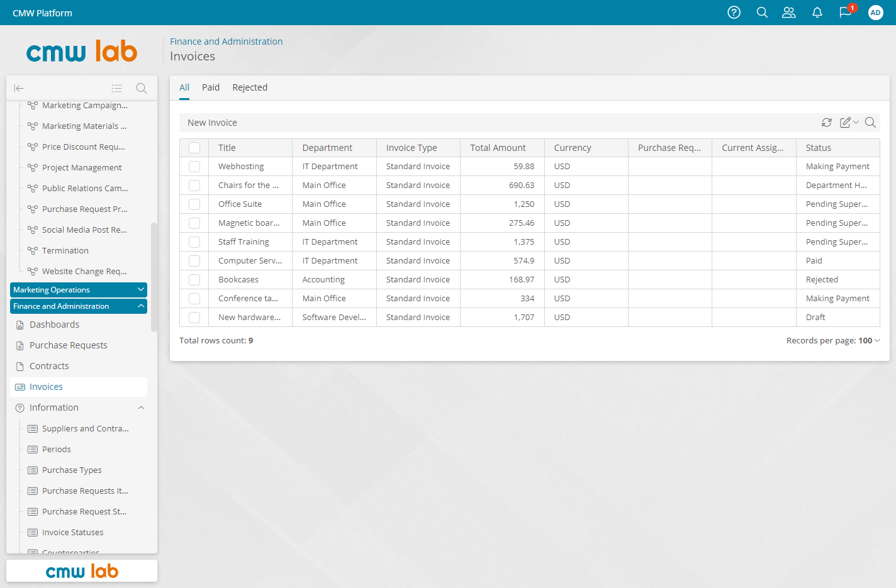
Task: Open Project Management process item
Action: pyautogui.click(x=82, y=168)
